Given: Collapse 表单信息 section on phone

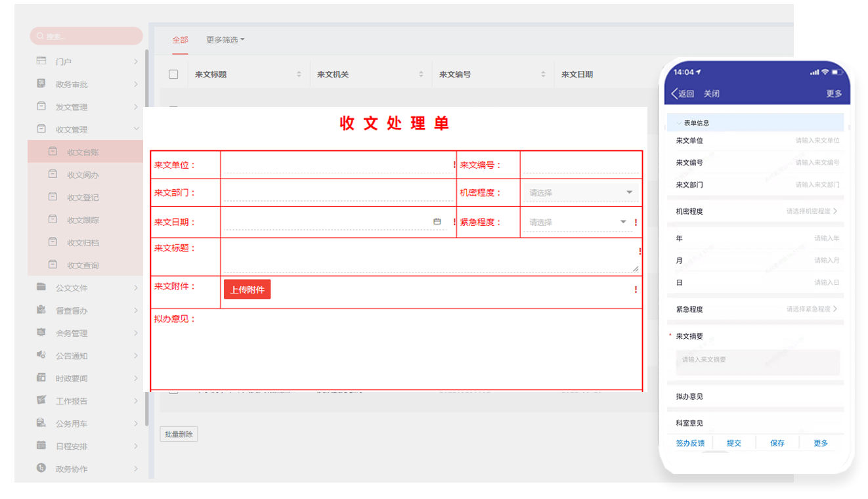Looking at the screenshot, I should 679,123.
